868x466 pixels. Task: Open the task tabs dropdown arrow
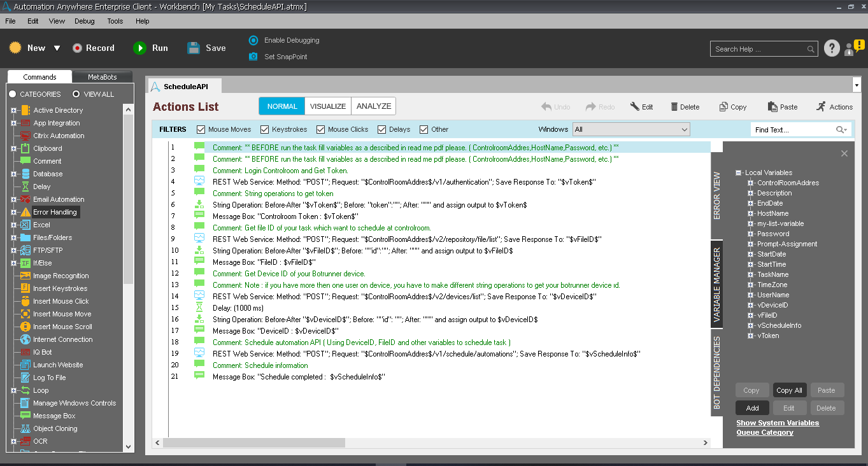(x=855, y=85)
